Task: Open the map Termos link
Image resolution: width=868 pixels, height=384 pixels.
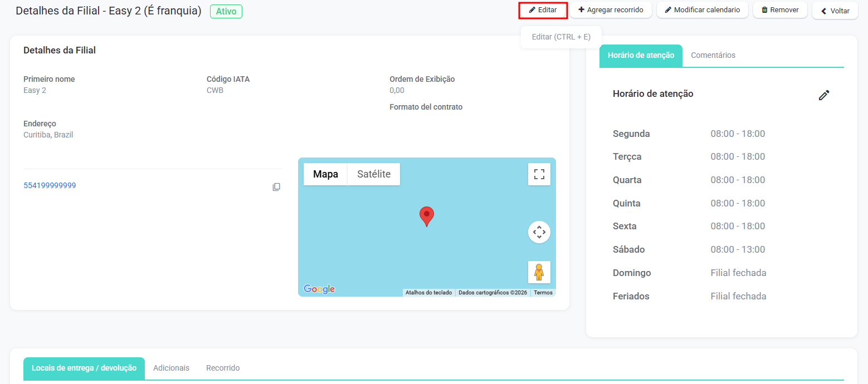Action: 543,292
